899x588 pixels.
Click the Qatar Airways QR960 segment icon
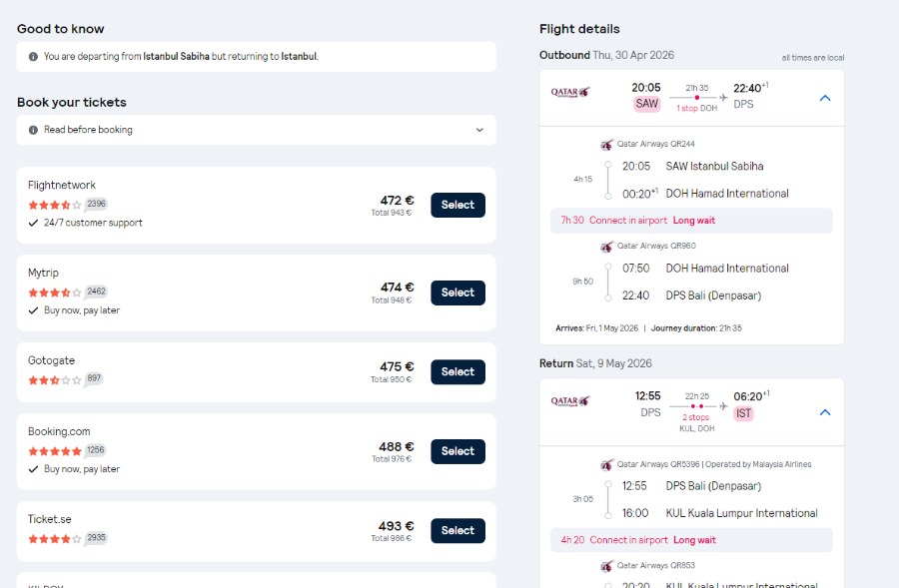[606, 247]
